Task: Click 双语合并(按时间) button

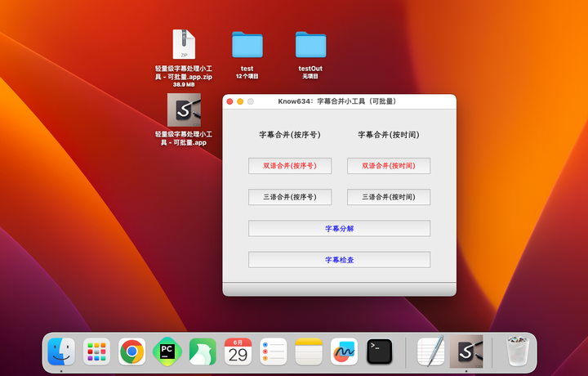Action: point(389,166)
